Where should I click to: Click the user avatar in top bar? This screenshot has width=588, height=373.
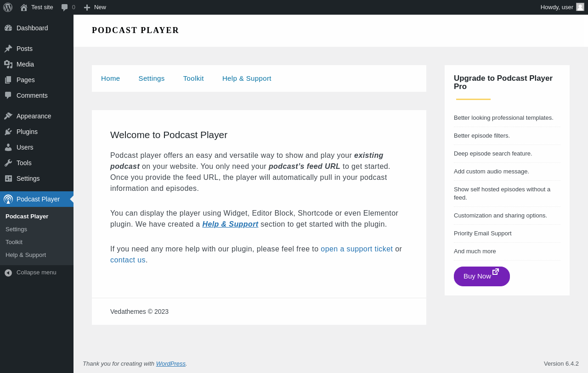[x=580, y=7]
